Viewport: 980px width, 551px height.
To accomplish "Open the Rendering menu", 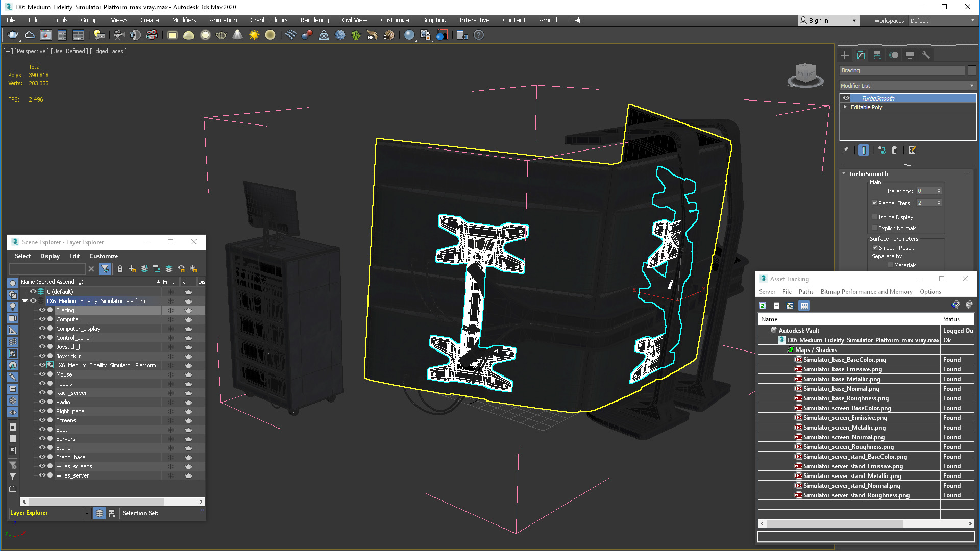I will click(314, 20).
